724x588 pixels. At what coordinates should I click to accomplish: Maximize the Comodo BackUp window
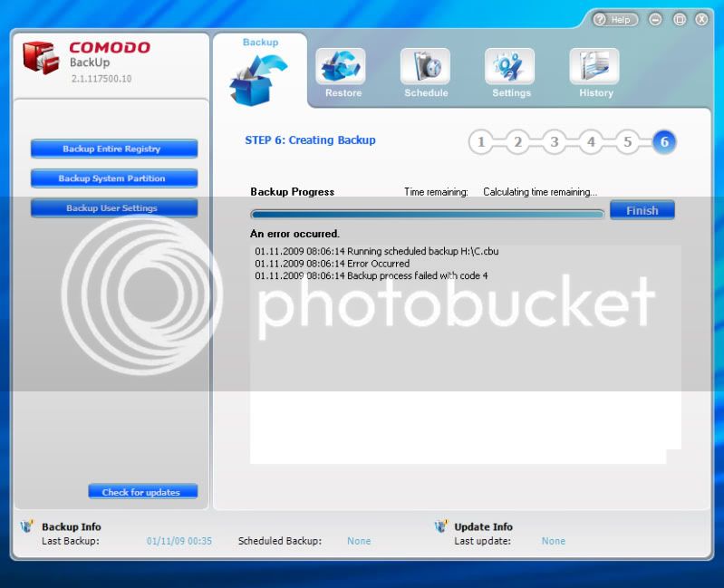tap(680, 19)
